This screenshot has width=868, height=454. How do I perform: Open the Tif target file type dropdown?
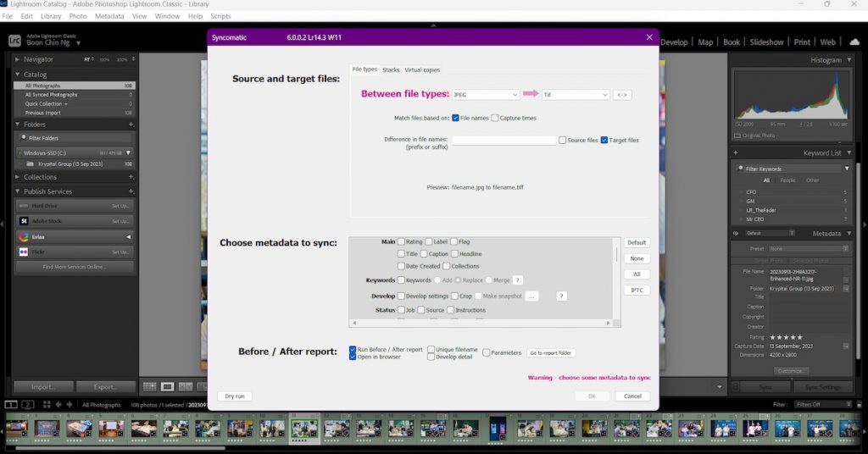576,95
